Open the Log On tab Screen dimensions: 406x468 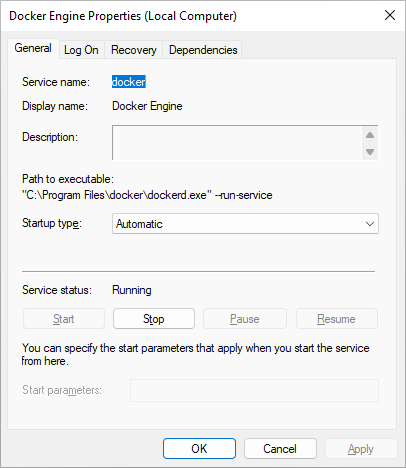point(81,50)
